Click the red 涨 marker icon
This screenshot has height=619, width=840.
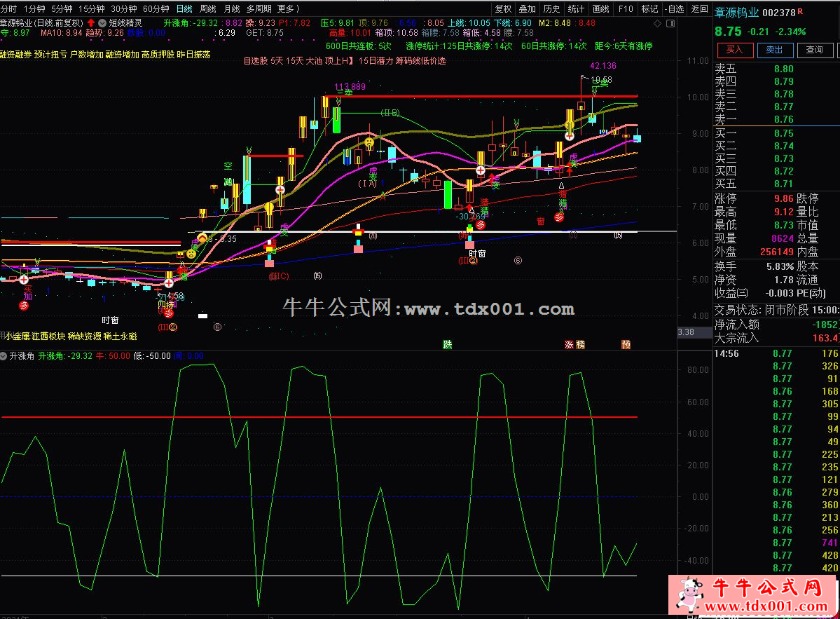click(x=569, y=345)
